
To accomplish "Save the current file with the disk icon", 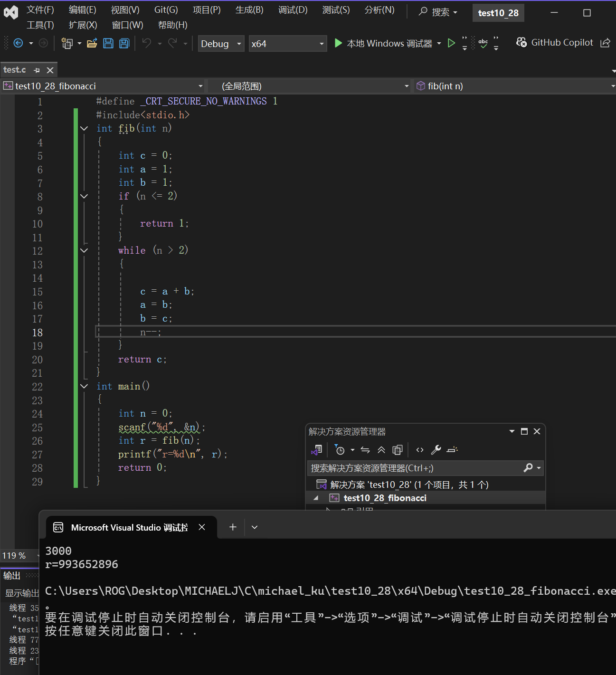I will click(108, 43).
